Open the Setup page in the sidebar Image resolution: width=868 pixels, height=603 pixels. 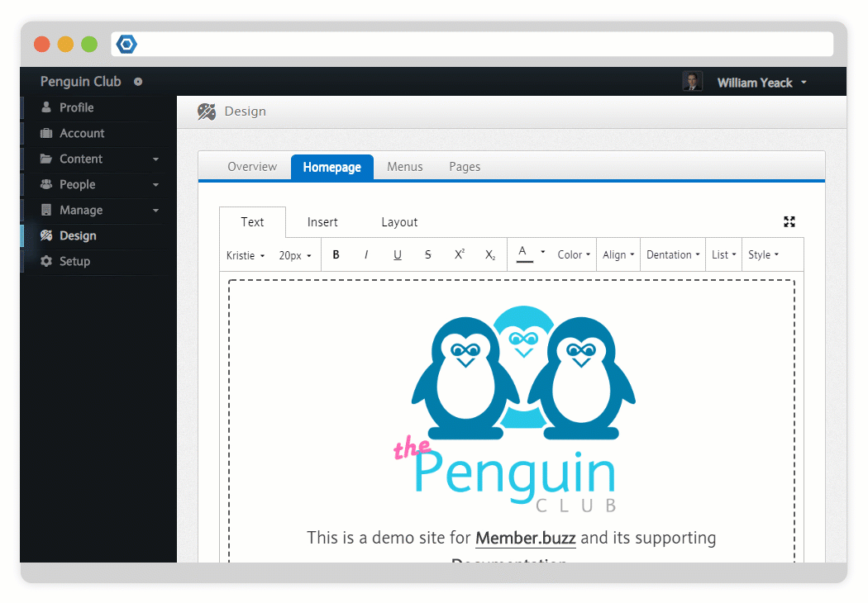coord(74,261)
